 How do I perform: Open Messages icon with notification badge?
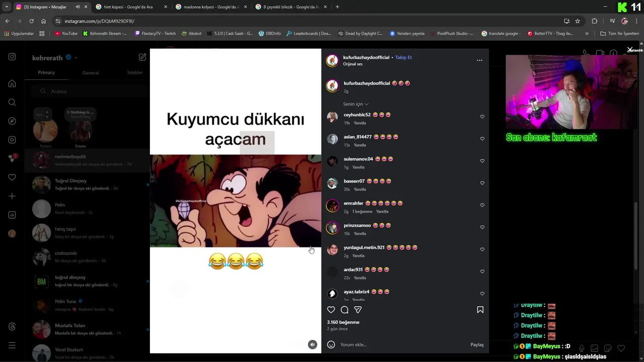click(12, 158)
